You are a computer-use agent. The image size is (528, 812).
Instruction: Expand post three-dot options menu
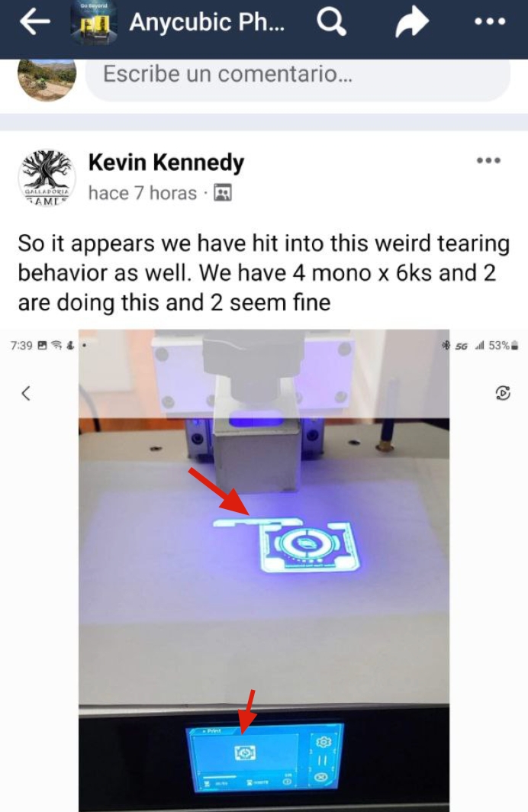click(488, 160)
